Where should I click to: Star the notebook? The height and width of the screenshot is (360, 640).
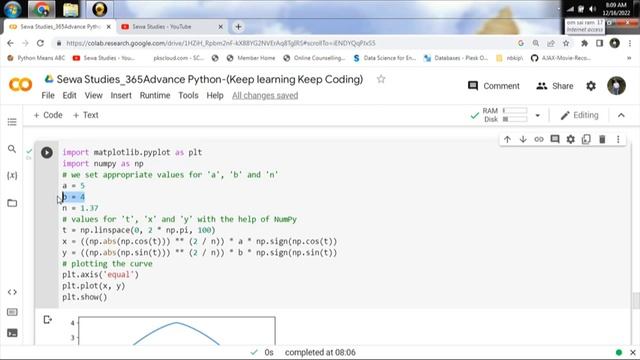[381, 79]
